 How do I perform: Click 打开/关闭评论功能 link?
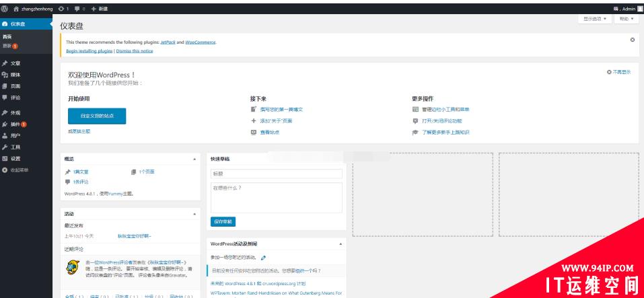[x=442, y=121]
